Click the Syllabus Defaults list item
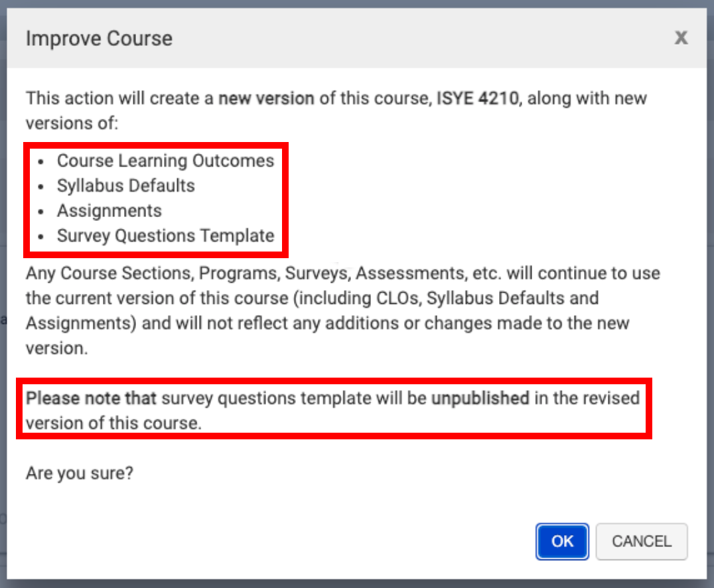This screenshot has width=714, height=588. coord(125,186)
